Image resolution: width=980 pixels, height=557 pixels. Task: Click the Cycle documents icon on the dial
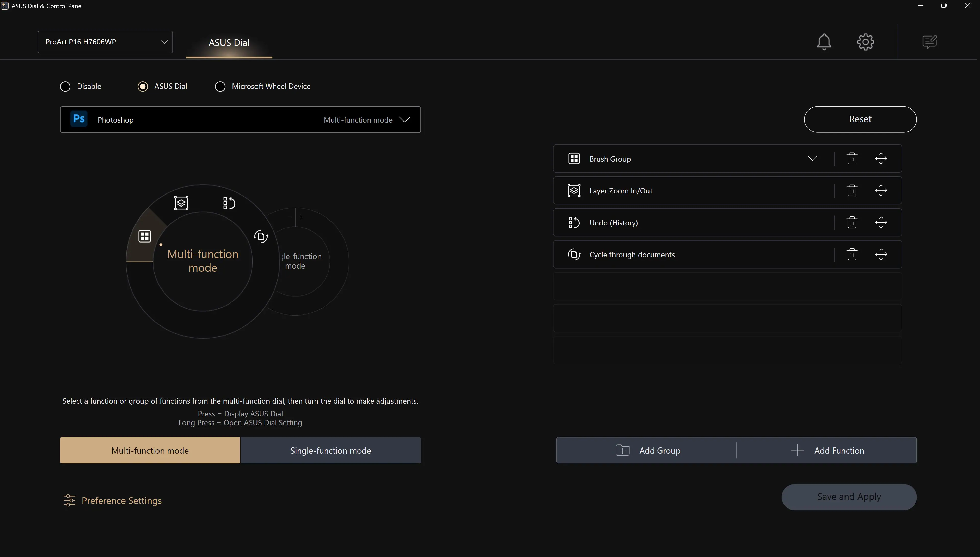pyautogui.click(x=261, y=236)
